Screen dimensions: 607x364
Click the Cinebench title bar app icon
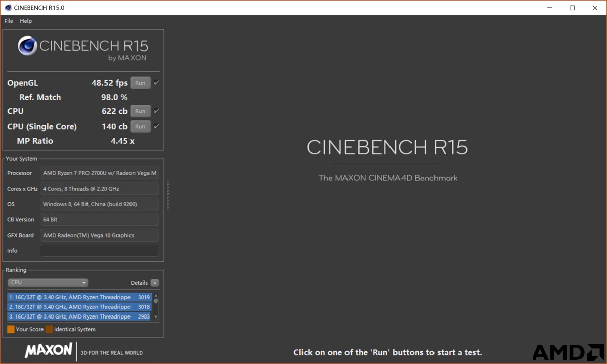pos(8,8)
